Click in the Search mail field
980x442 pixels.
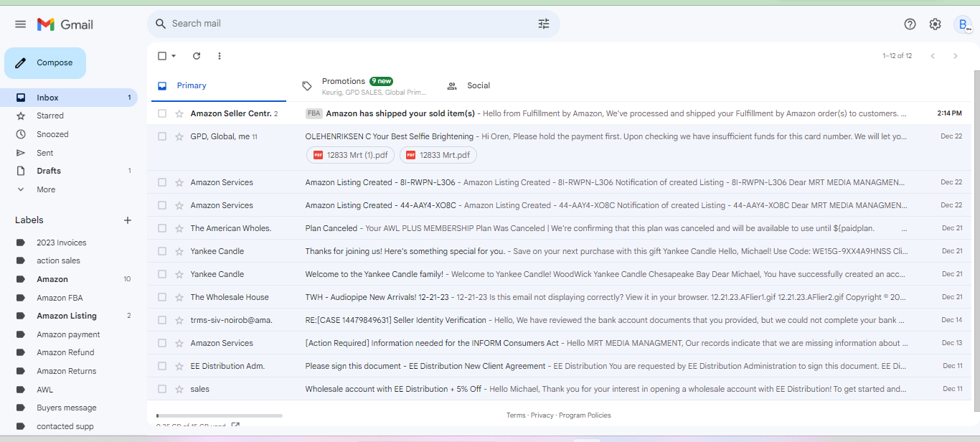click(352, 24)
